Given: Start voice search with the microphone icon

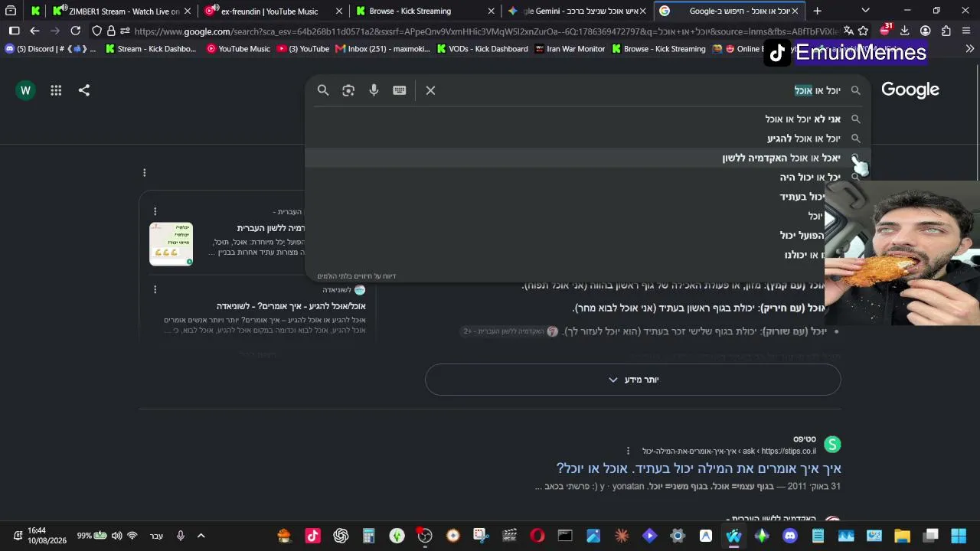Looking at the screenshot, I should pos(374,90).
